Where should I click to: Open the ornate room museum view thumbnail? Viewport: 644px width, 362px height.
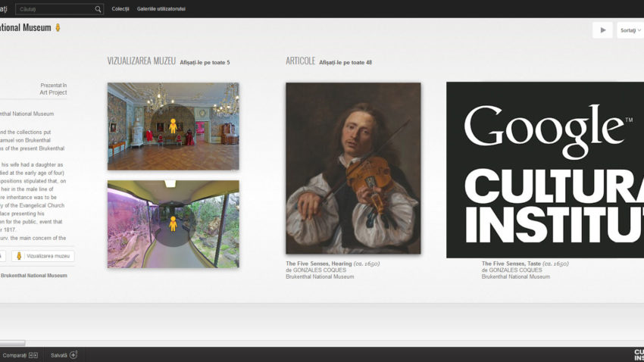click(x=174, y=126)
